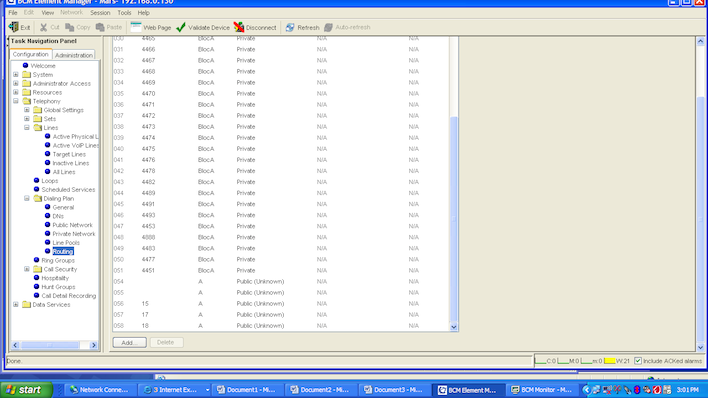Expand the Data Services folder

16,304
